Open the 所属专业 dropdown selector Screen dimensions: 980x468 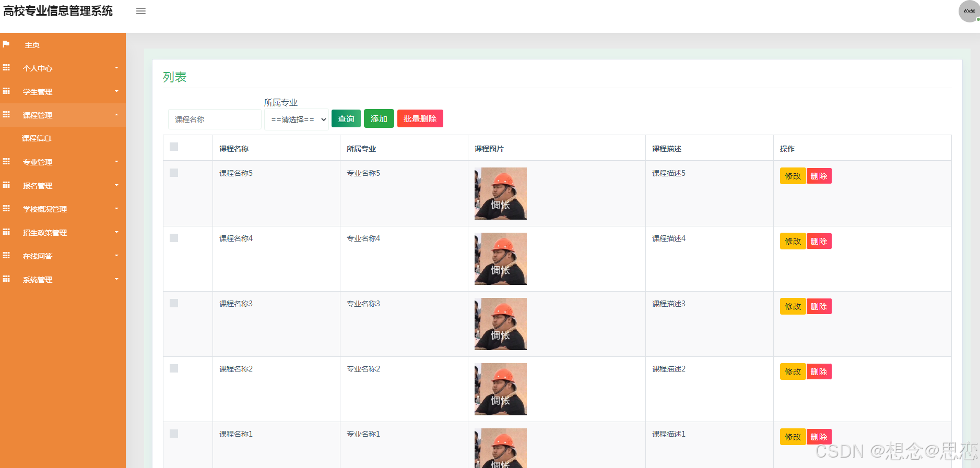[297, 119]
